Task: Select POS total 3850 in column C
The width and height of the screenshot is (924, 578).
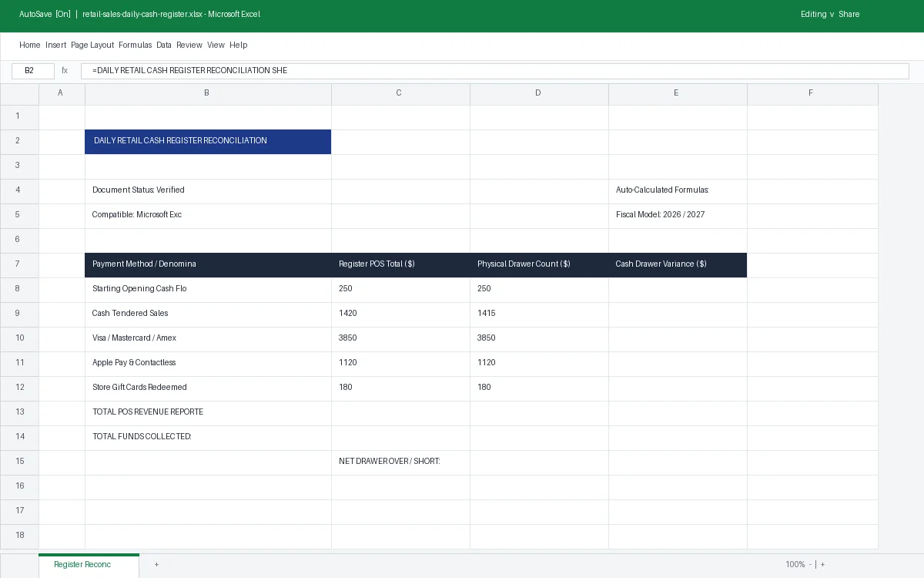Action: (400, 338)
